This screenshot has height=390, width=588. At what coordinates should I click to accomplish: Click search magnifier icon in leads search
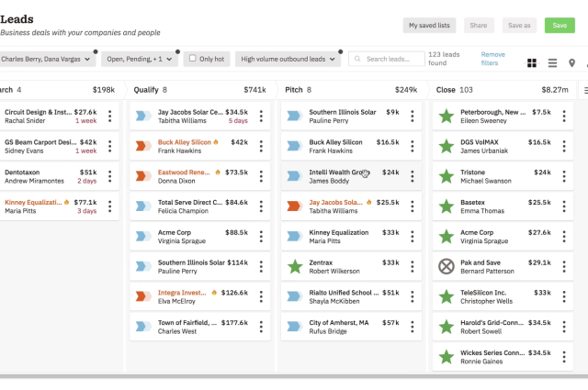pyautogui.click(x=357, y=59)
